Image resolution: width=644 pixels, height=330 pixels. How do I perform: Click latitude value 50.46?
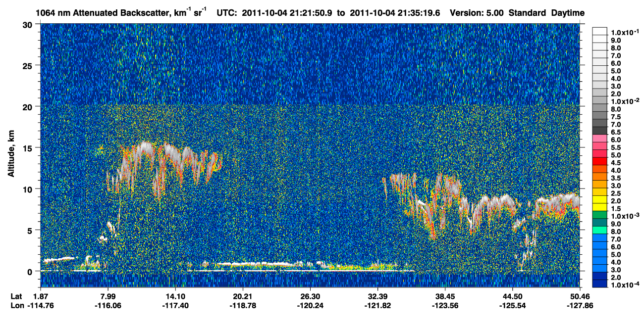580,296
